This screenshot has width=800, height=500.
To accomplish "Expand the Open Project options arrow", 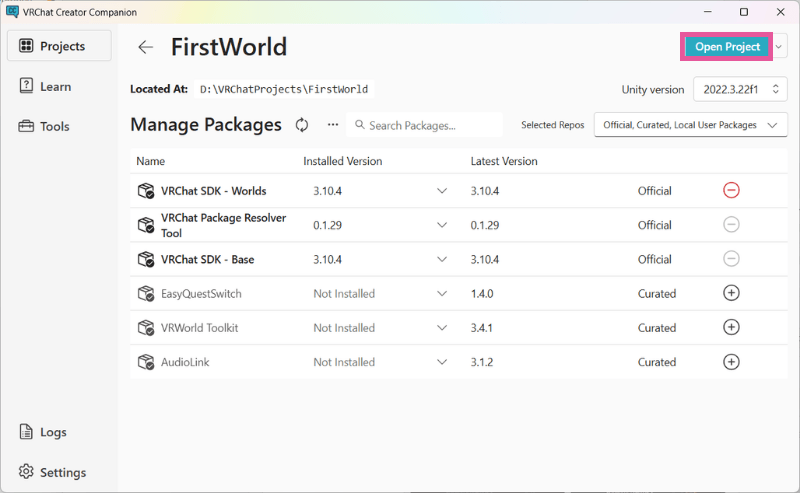I will click(x=779, y=47).
